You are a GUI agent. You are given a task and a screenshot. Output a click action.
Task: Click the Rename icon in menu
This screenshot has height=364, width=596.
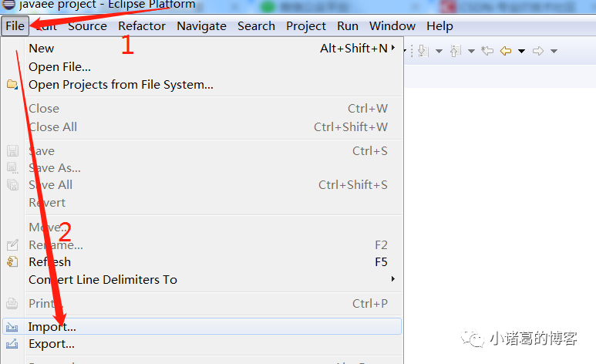tap(12, 245)
